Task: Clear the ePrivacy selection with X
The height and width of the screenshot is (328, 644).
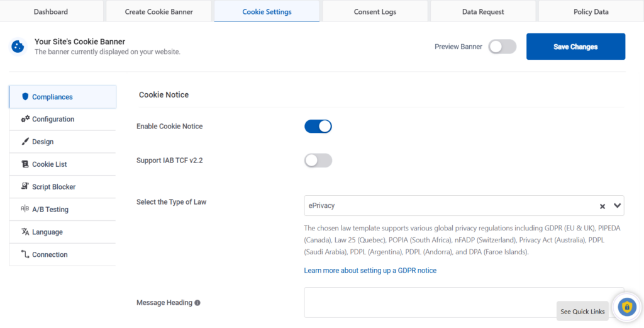Action: tap(602, 206)
